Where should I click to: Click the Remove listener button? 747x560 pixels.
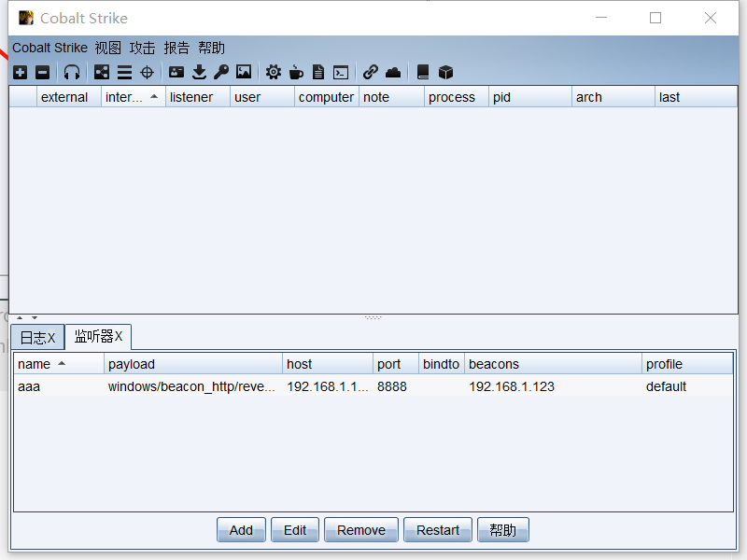tap(361, 530)
